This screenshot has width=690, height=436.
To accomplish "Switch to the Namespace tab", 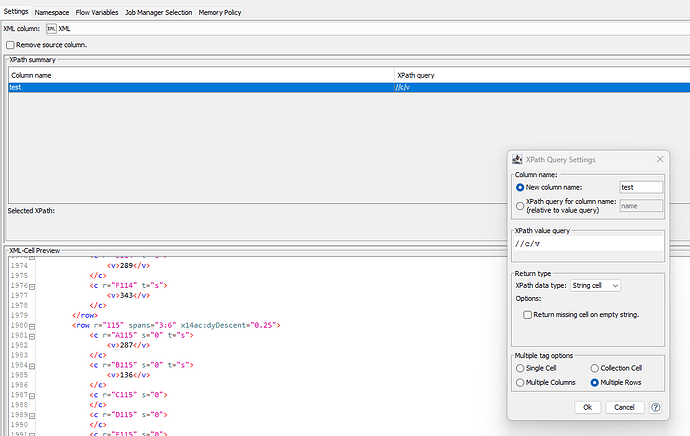I will (x=52, y=11).
